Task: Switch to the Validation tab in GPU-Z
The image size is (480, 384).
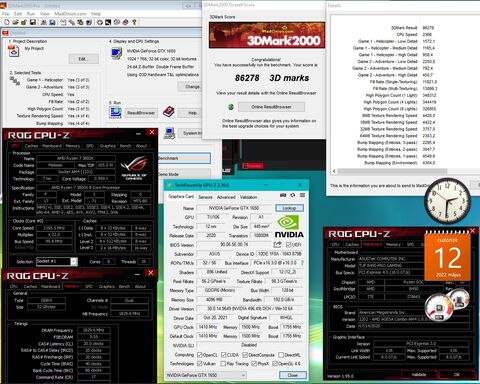Action: [x=248, y=197]
